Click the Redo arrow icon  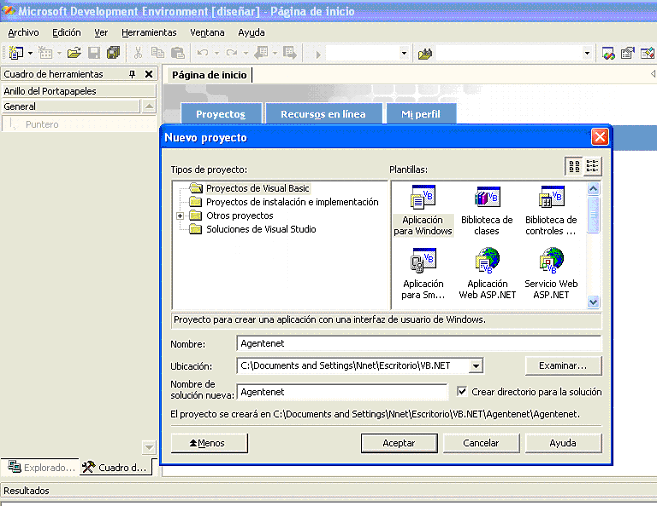tap(232, 53)
